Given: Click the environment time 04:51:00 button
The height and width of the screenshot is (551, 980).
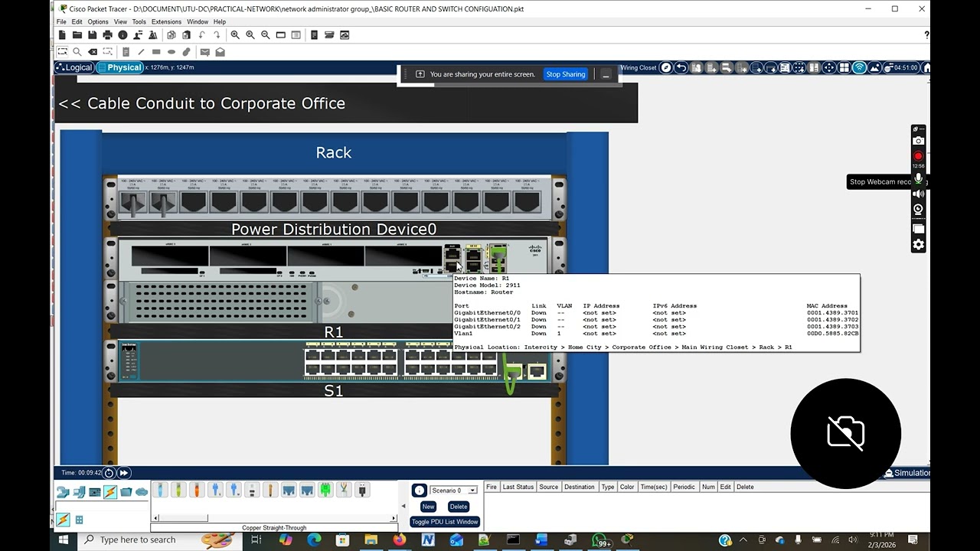Looking at the screenshot, I should coord(901,67).
